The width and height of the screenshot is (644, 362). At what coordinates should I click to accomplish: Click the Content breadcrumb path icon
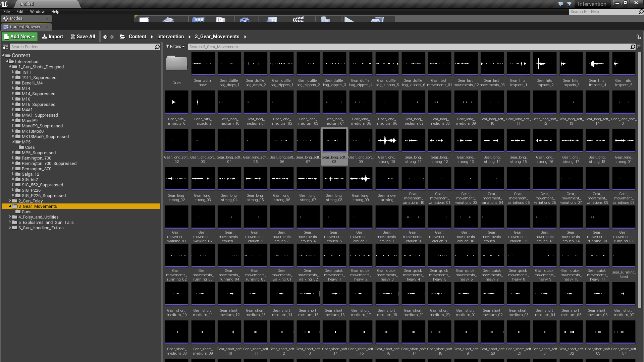pyautogui.click(x=122, y=36)
